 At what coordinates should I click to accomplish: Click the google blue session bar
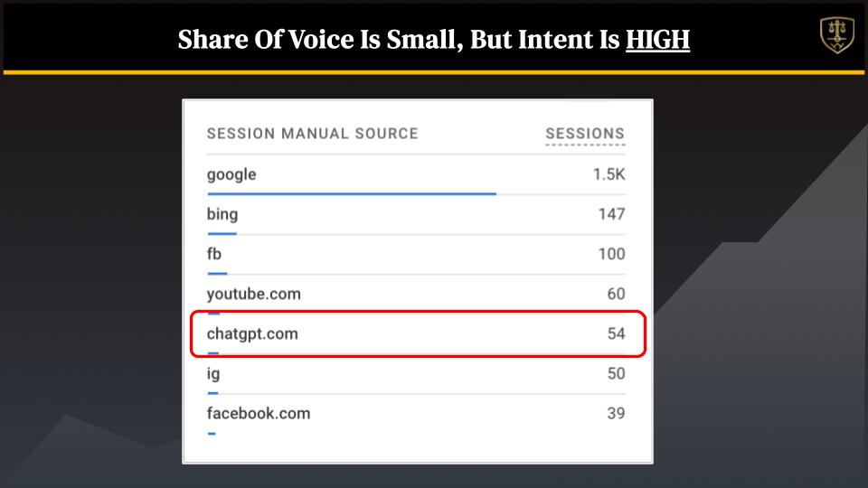[x=352, y=193]
